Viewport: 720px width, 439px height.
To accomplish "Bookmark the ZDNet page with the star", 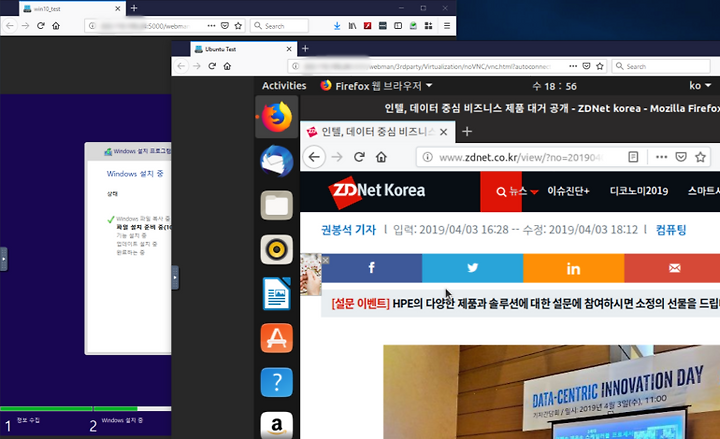I will [x=700, y=157].
